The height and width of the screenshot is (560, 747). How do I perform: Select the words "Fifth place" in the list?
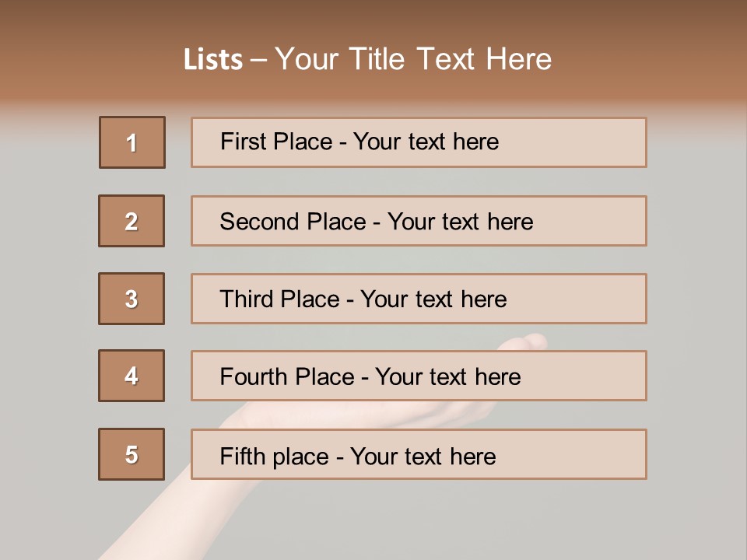(x=272, y=456)
